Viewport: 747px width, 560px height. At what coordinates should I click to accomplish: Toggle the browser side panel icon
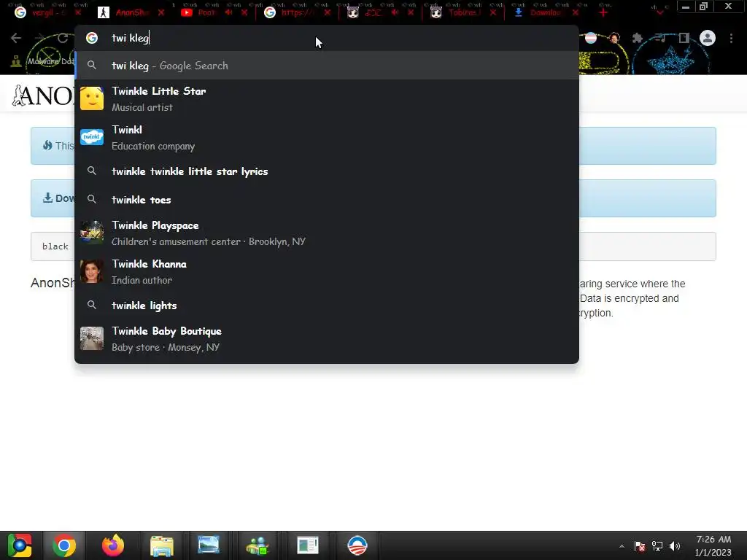[x=684, y=38]
